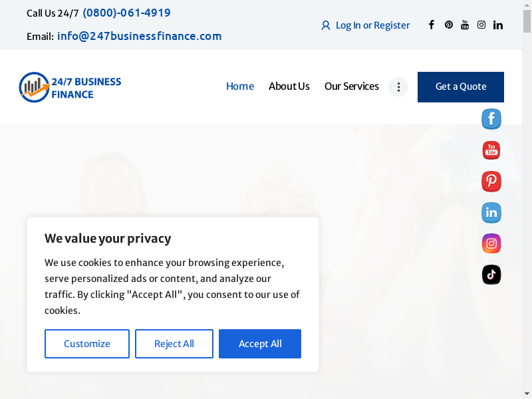Accept all cookies
532x399 pixels.
pos(260,344)
